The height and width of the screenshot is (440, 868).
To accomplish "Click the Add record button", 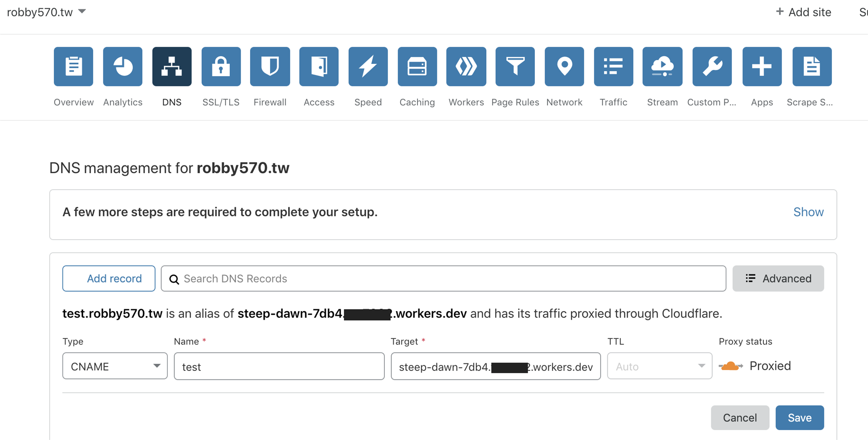I will pyautogui.click(x=109, y=279).
